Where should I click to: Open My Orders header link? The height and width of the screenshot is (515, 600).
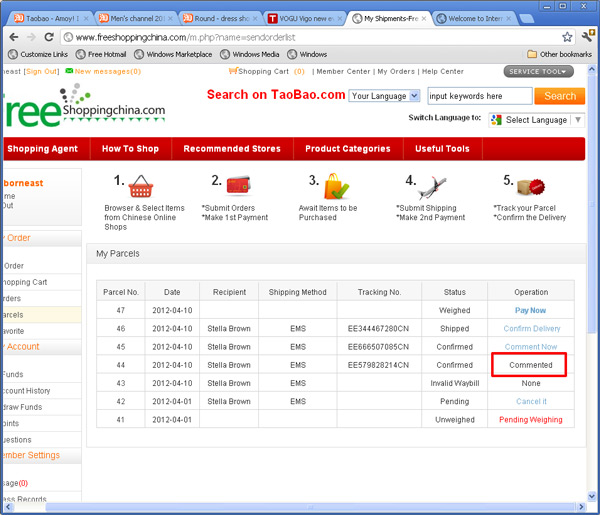(396, 72)
